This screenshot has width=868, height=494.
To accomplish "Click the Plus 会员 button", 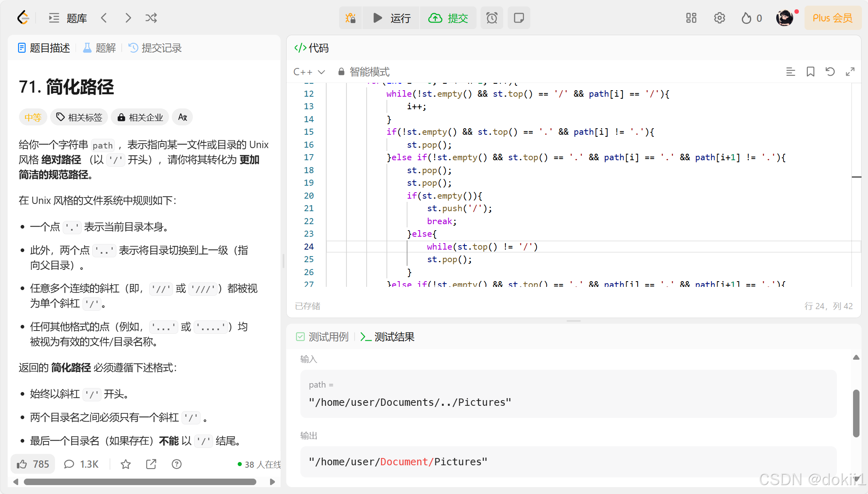I will tap(832, 18).
